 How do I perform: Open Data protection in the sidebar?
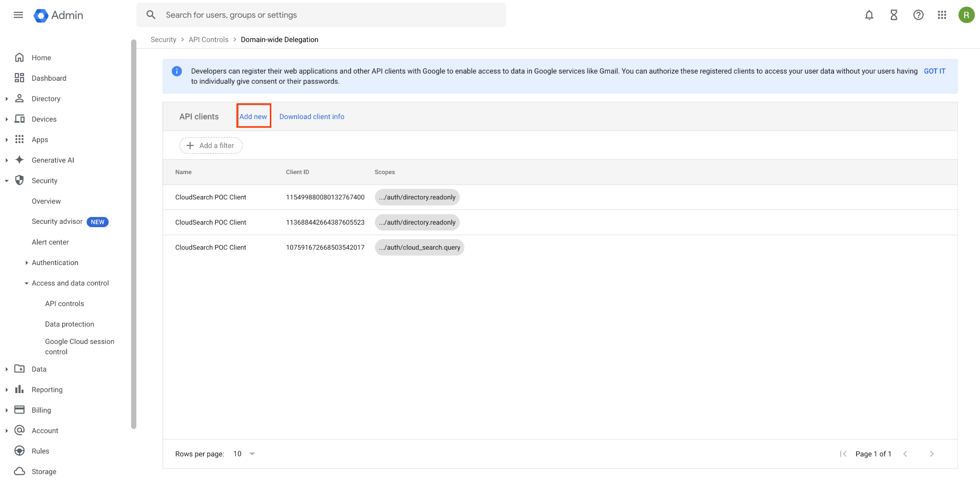(x=69, y=324)
